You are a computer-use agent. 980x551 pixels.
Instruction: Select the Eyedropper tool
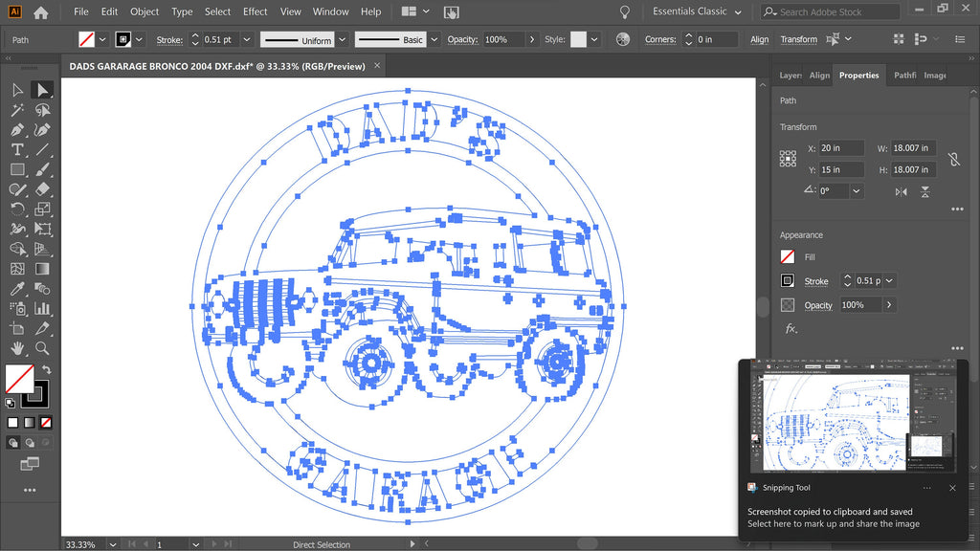(17, 289)
